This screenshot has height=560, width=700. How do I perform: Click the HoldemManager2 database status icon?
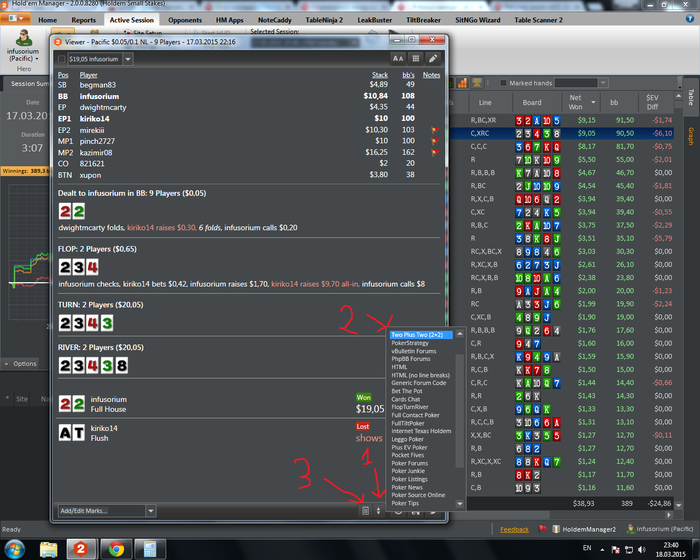point(556,529)
